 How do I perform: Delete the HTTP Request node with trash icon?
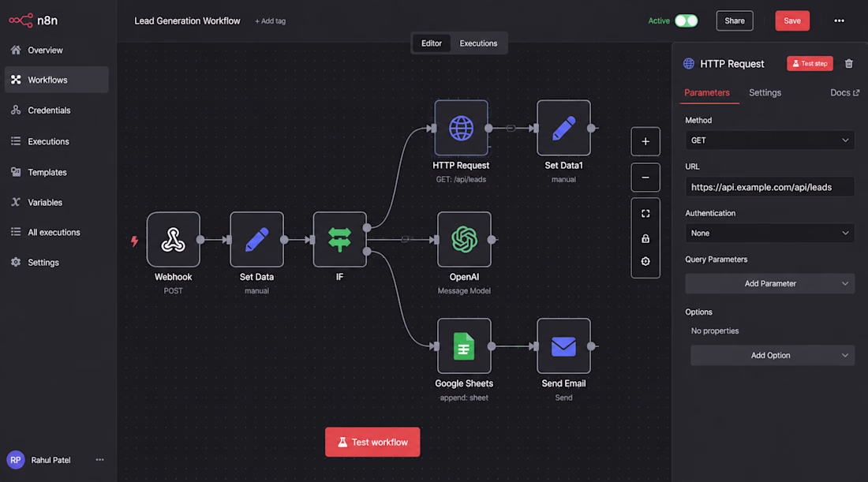pos(848,64)
